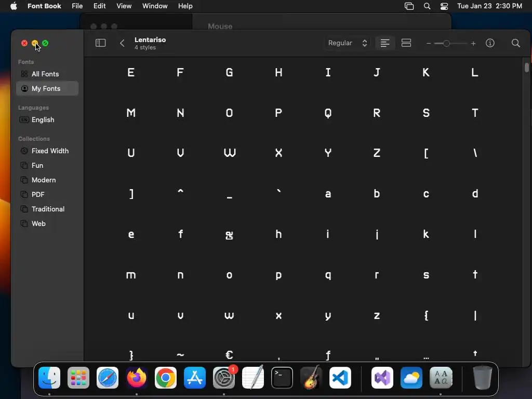This screenshot has width=532, height=399.
Task: Select the capital W glyph
Action: [x=230, y=153]
